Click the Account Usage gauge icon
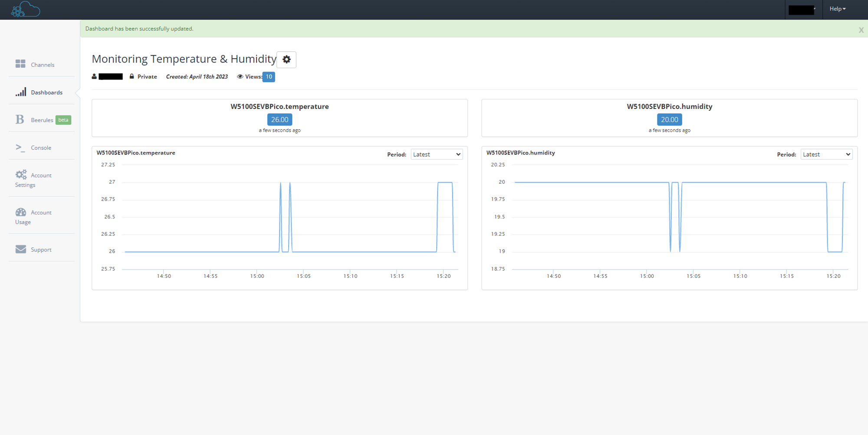Screen dimensions: 868x435 point(21,212)
